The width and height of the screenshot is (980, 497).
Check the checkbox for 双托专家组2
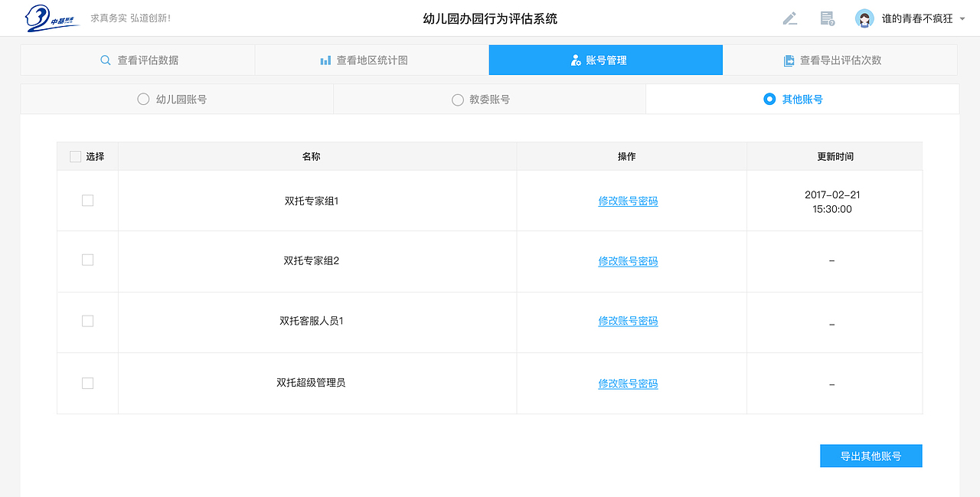pos(87,260)
